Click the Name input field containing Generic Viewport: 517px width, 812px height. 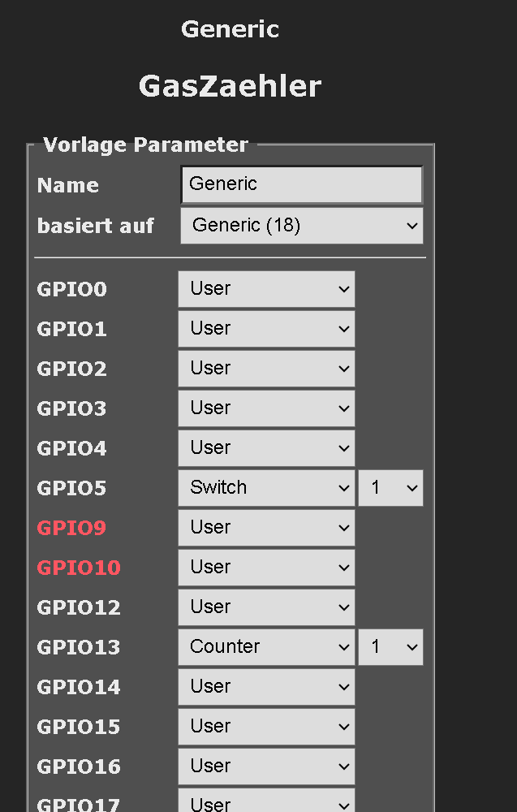click(x=302, y=184)
